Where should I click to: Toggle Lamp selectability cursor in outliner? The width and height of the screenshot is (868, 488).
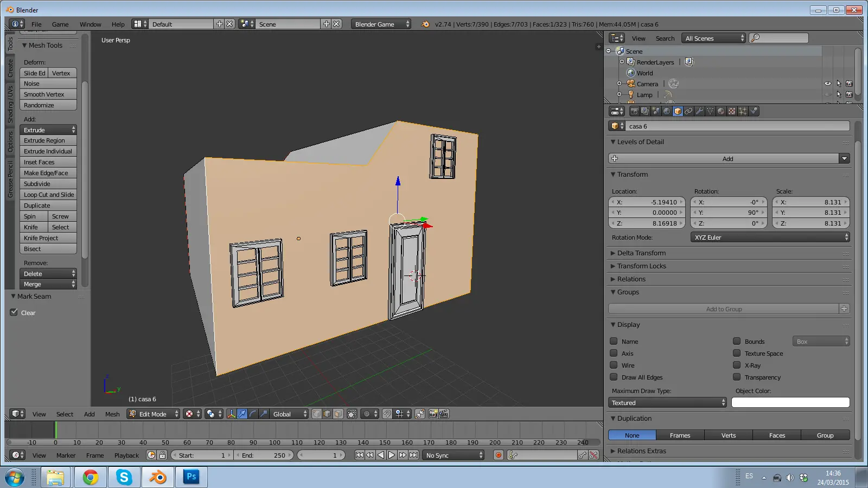[839, 94]
